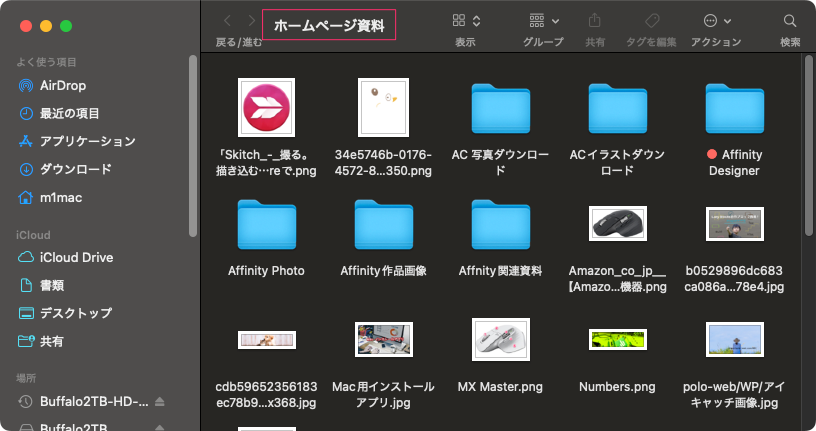Viewport: 816px width, 431px height.
Task: Eject the Buffalo2TB-HD drive
Action: [160, 402]
